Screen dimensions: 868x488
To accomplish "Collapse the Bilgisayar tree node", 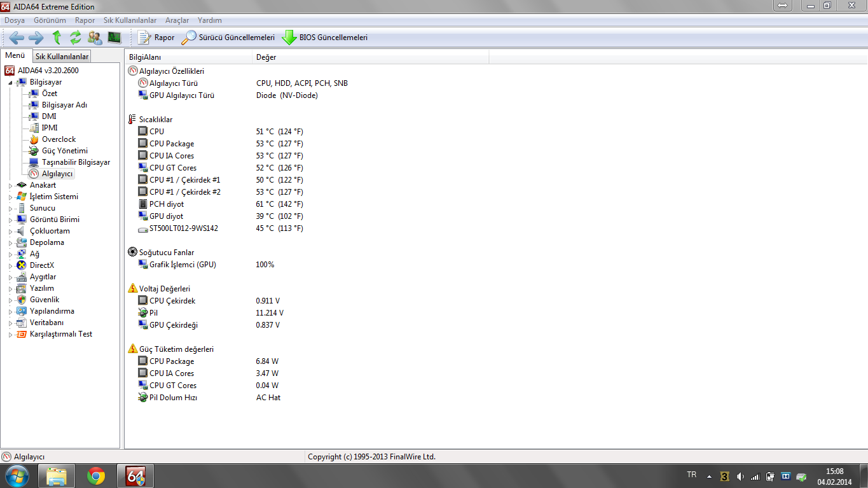I will [10, 82].
